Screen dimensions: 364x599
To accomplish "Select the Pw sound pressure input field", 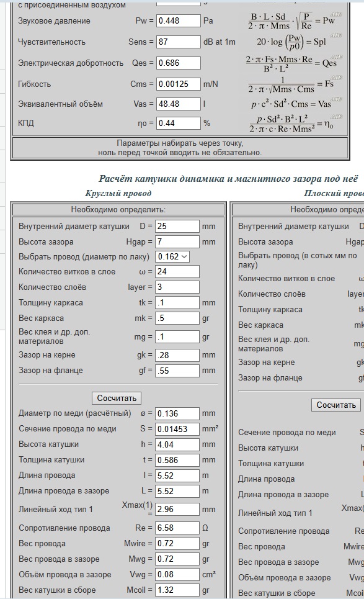I will point(178,20).
